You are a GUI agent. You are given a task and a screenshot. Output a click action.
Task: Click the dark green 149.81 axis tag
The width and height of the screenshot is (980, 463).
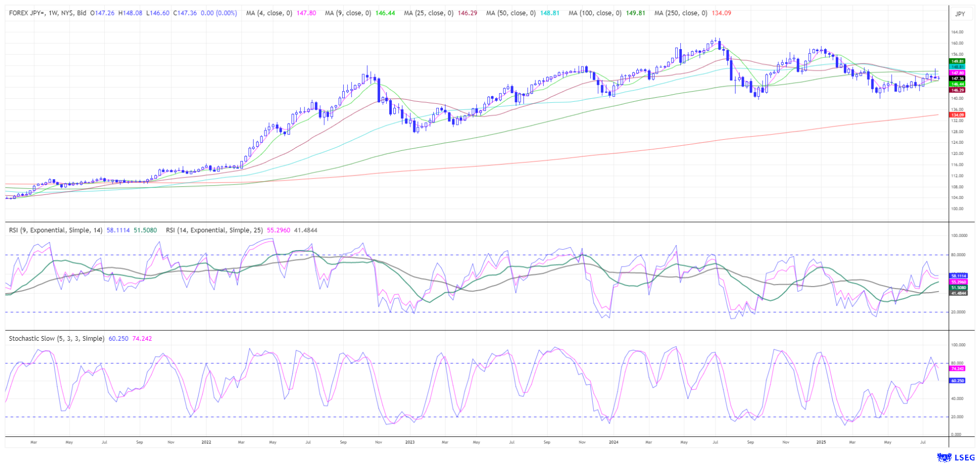click(x=957, y=61)
